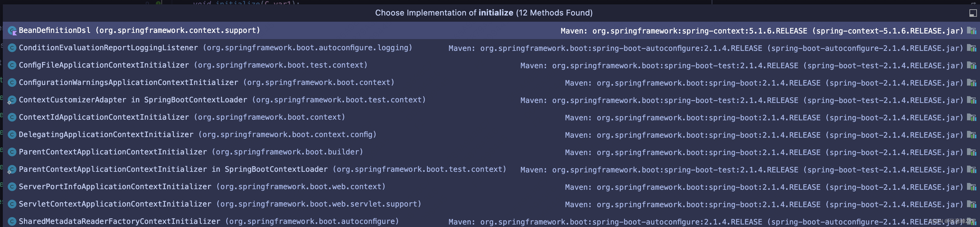Click the class icon beside ServletContextApplicationContextInitializer
The image size is (980, 227).
[12, 205]
